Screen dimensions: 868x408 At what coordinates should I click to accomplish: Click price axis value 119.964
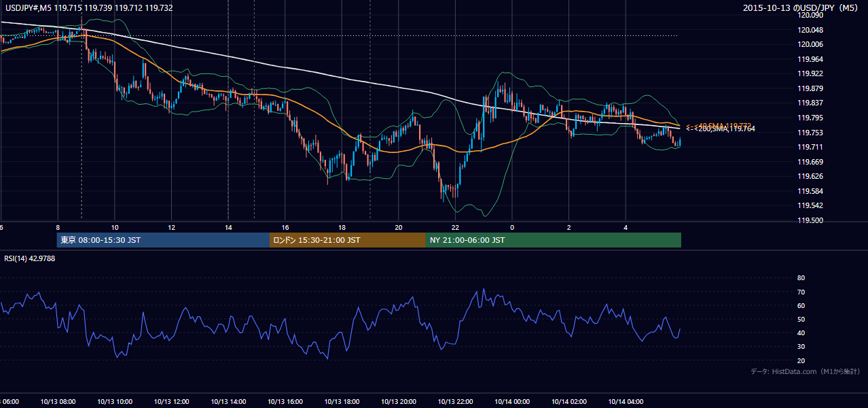point(811,59)
